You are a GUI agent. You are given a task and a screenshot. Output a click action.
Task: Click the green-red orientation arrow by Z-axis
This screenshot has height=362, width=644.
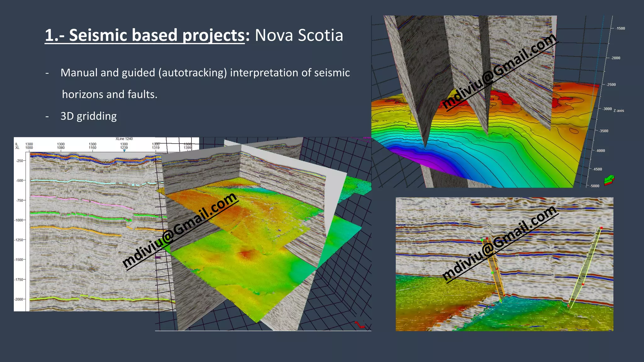[609, 180]
